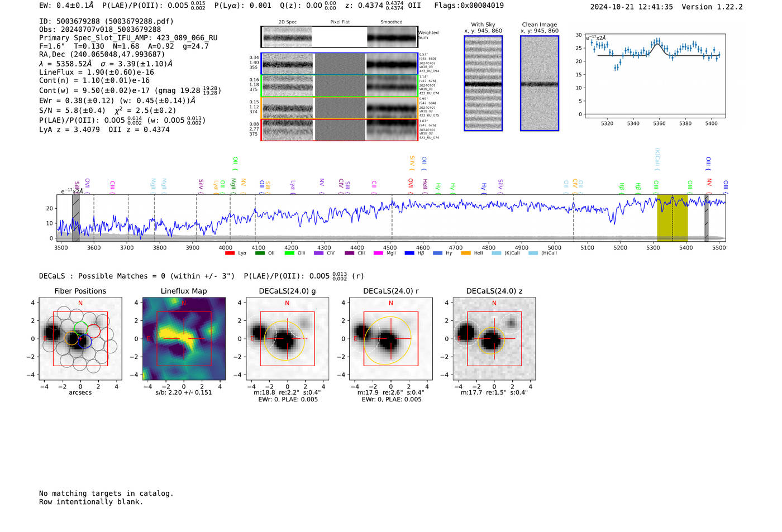Click the green-bordered fiber spectrum row

(339, 86)
